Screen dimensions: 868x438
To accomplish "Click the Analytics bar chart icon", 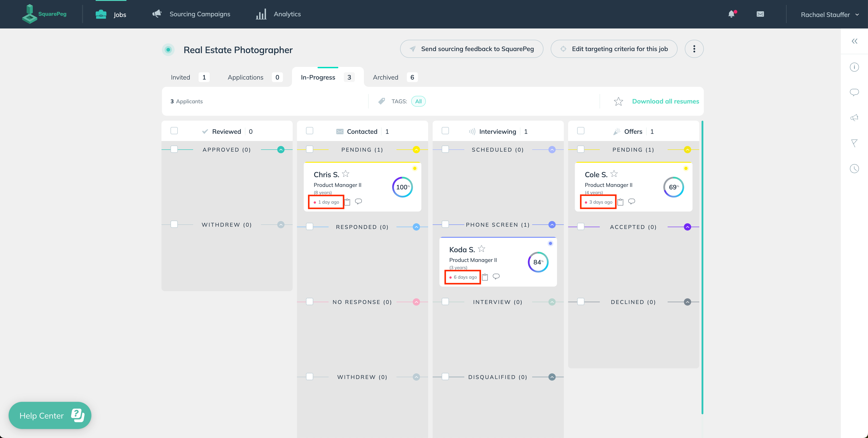I will [261, 14].
